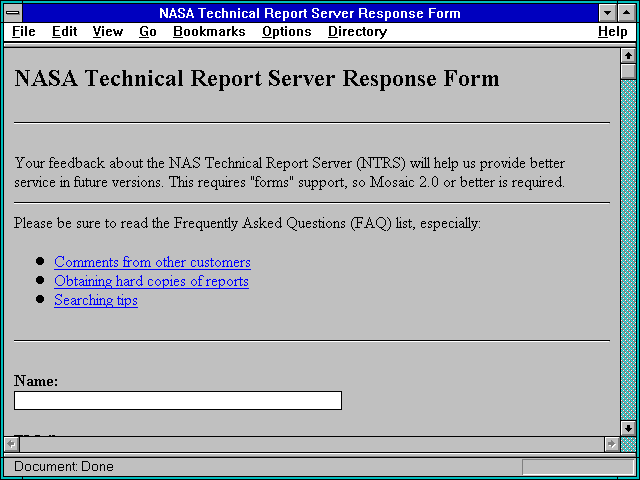
Task: Click the vertical scrollbar up arrow
Action: pos(628,56)
